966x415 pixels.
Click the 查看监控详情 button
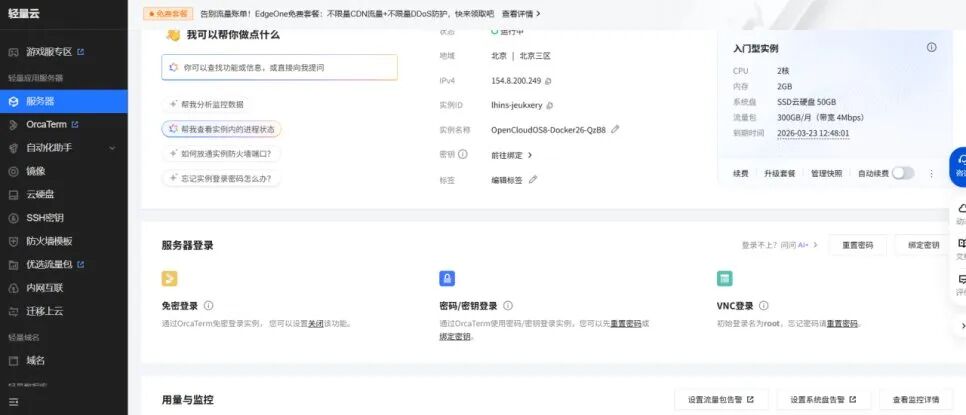coord(916,400)
